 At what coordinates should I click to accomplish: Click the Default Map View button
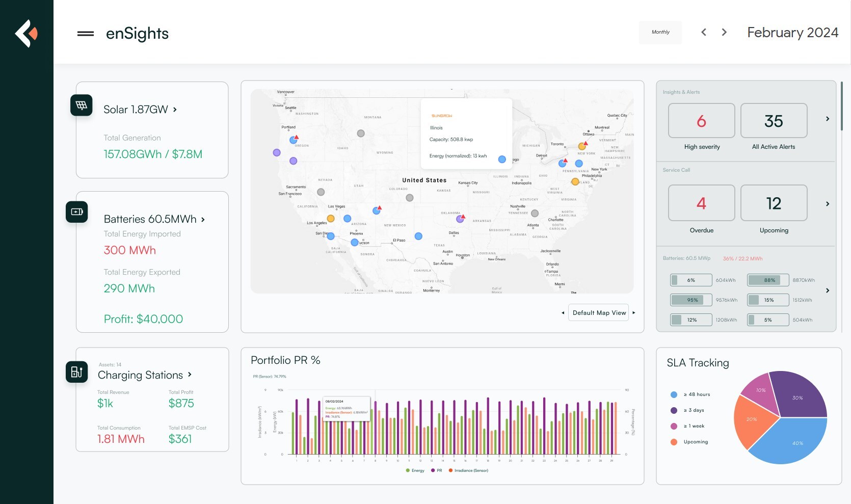pyautogui.click(x=599, y=313)
